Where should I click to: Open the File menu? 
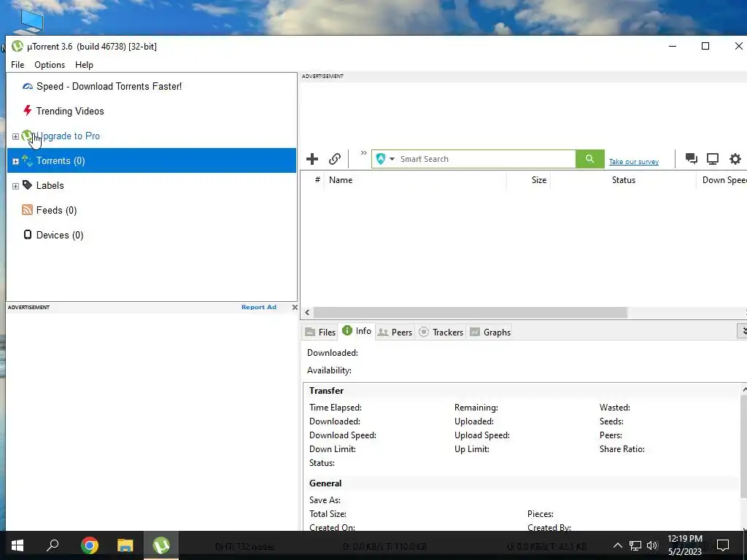18,65
